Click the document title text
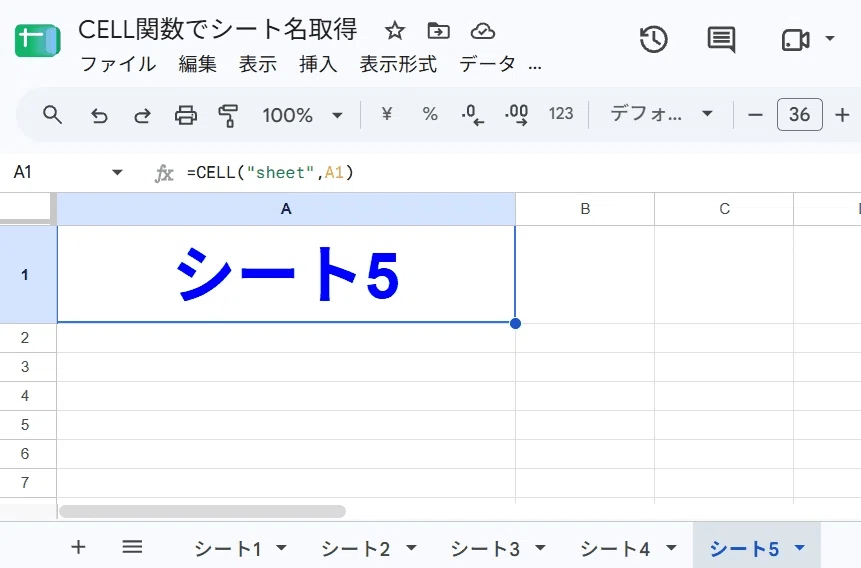 click(217, 30)
